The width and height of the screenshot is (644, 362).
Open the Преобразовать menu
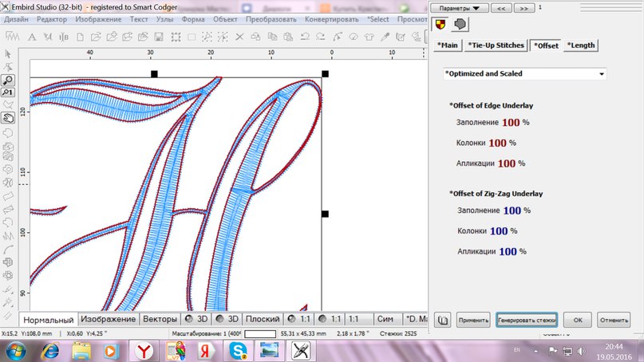coord(270,18)
